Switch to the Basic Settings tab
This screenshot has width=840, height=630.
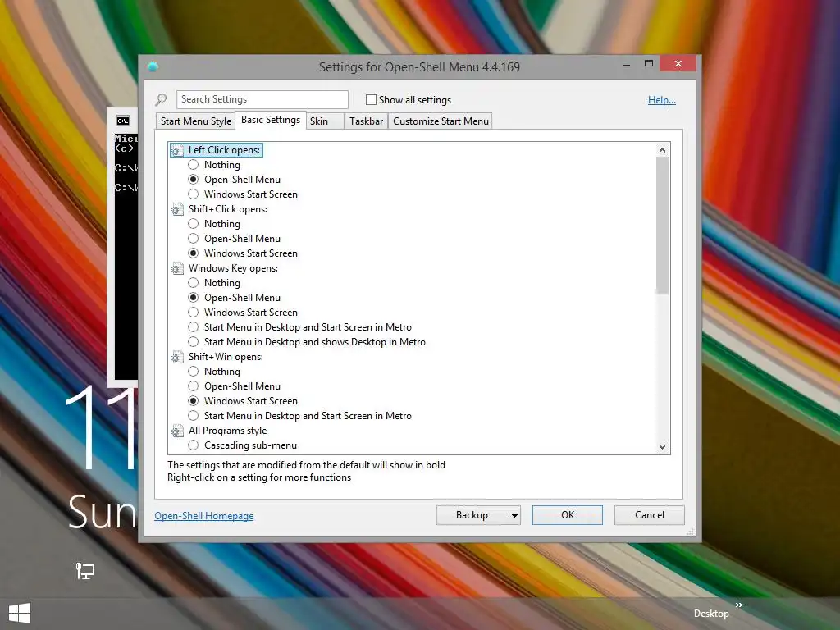[x=271, y=120]
